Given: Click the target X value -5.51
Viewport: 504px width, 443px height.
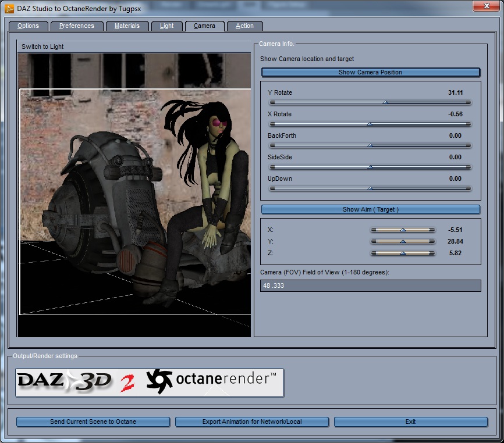Looking at the screenshot, I should [456, 230].
